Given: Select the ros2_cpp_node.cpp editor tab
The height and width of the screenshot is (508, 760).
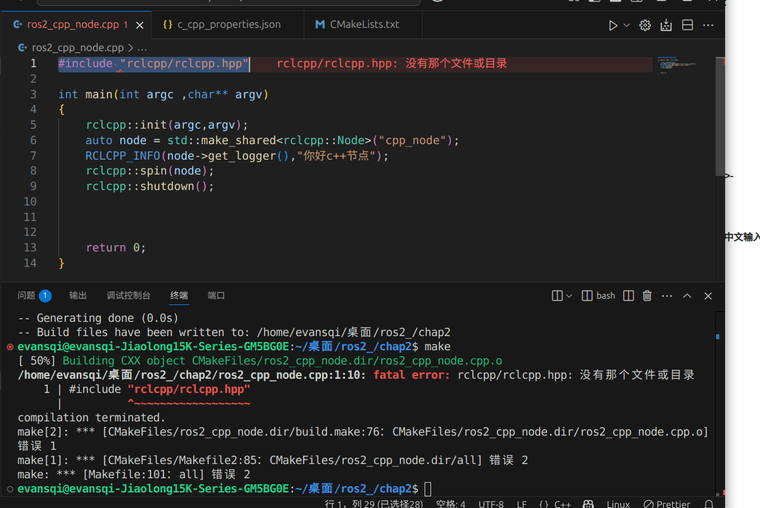Looking at the screenshot, I should pos(77,24).
